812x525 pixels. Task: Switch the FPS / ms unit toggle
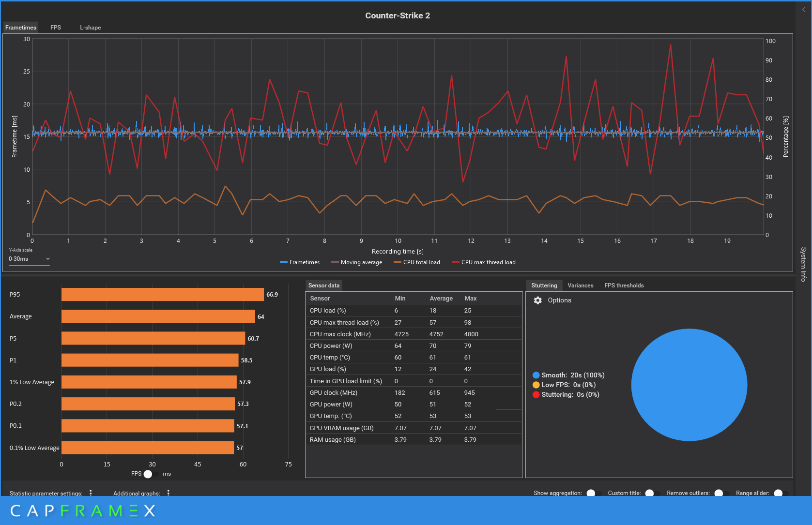[x=152, y=474]
